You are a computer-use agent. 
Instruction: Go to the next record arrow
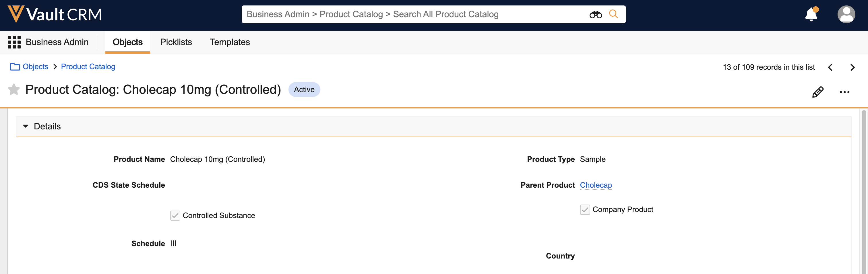[x=852, y=67]
